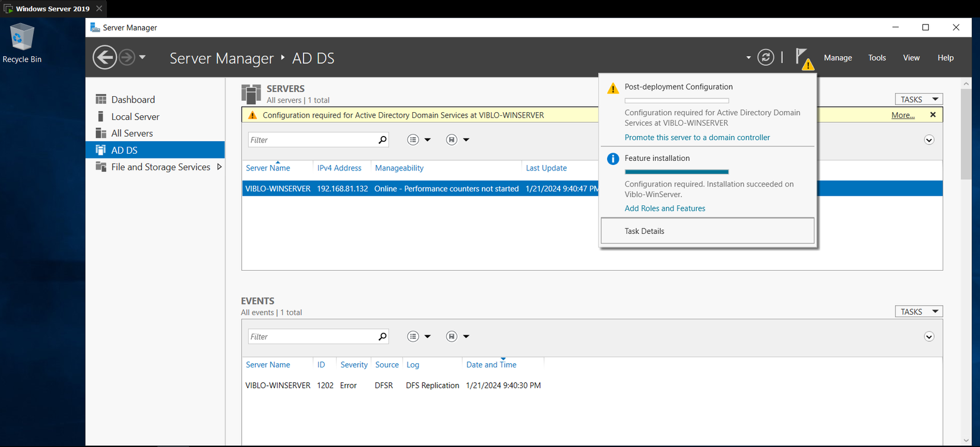Open Task Details in the notifications popup
980x447 pixels.
707,231
